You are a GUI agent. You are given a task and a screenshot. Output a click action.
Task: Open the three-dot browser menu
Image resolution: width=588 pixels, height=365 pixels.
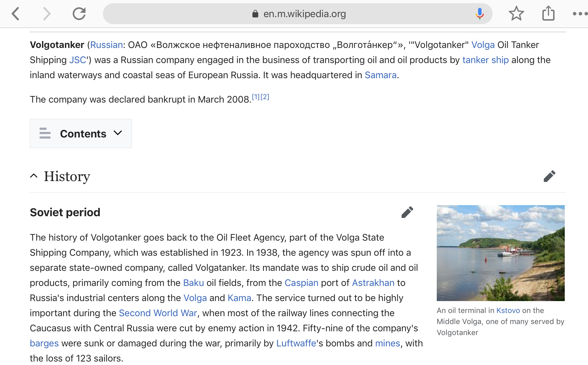580,14
